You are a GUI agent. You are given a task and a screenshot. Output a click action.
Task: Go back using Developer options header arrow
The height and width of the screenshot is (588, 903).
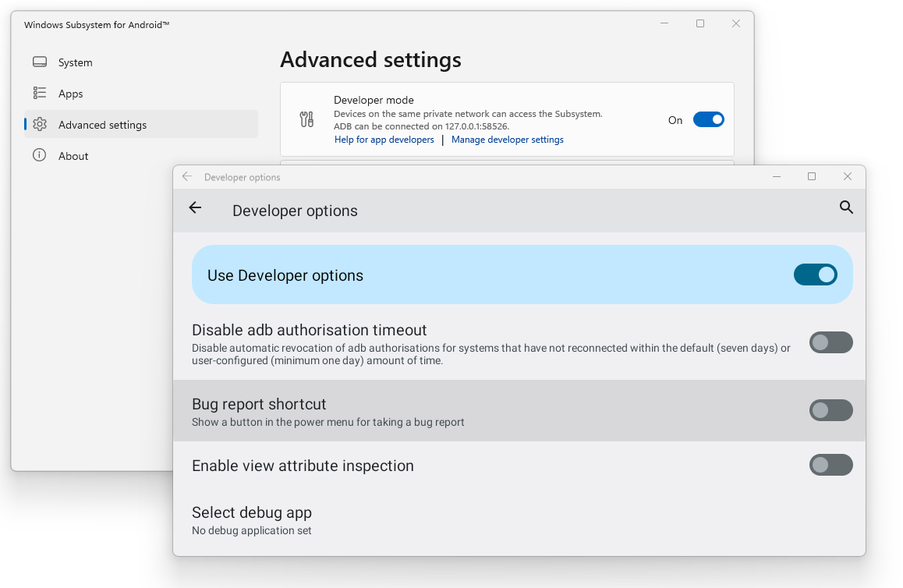point(195,208)
